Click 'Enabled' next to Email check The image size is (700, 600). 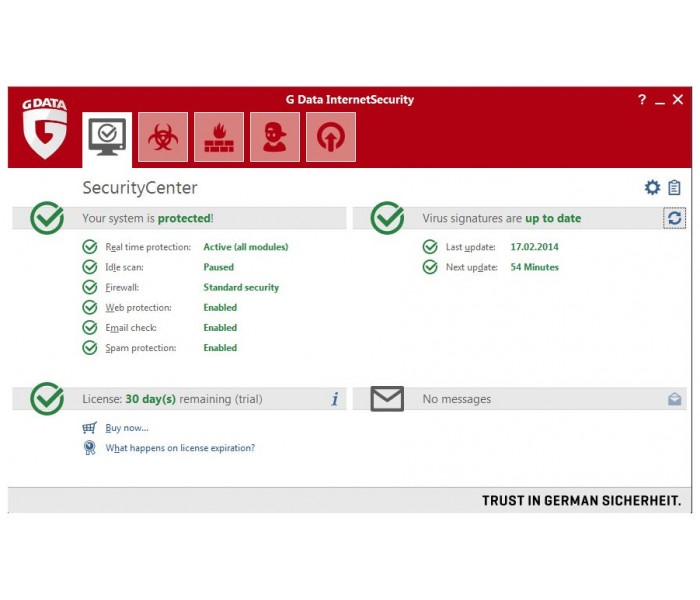pyautogui.click(x=220, y=327)
